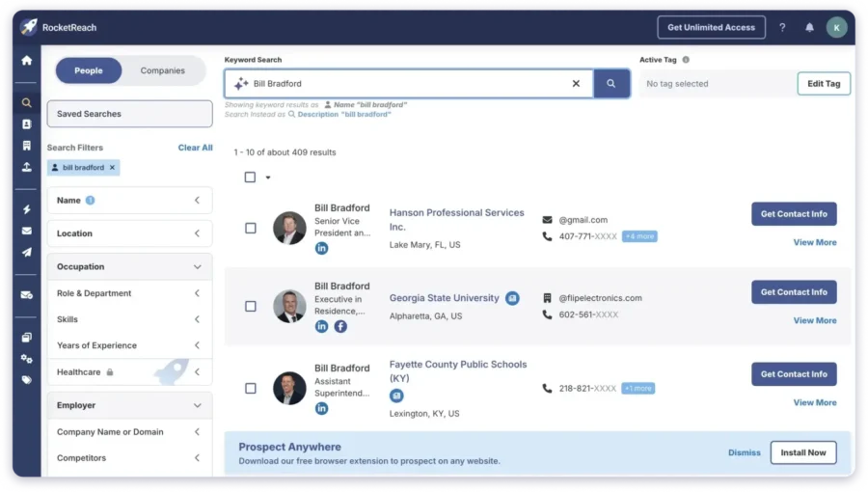The height and width of the screenshot is (492, 868).
Task: Click the help question mark icon
Action: coord(782,27)
